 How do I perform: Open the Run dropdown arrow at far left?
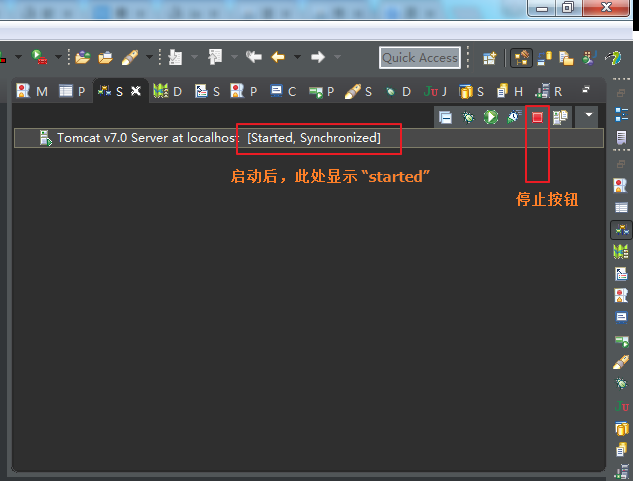tap(18, 57)
